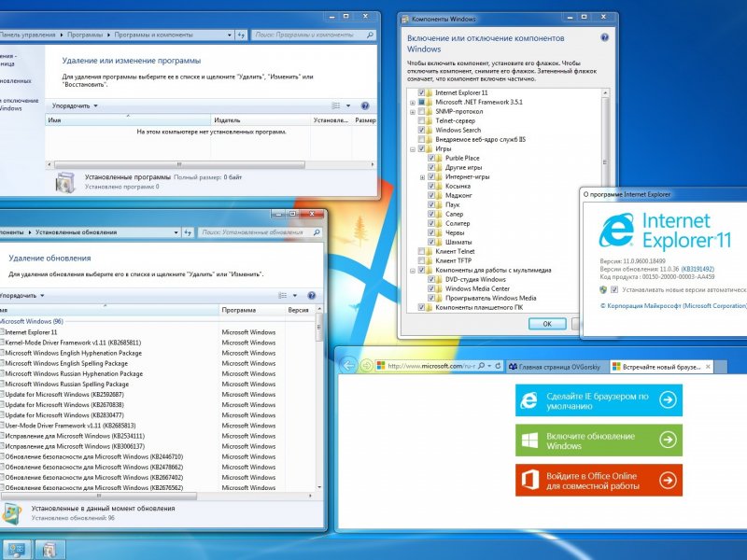The height and width of the screenshot is (560, 747).
Task: Click help icon in Программы и компоненты toolbar
Action: point(365,105)
